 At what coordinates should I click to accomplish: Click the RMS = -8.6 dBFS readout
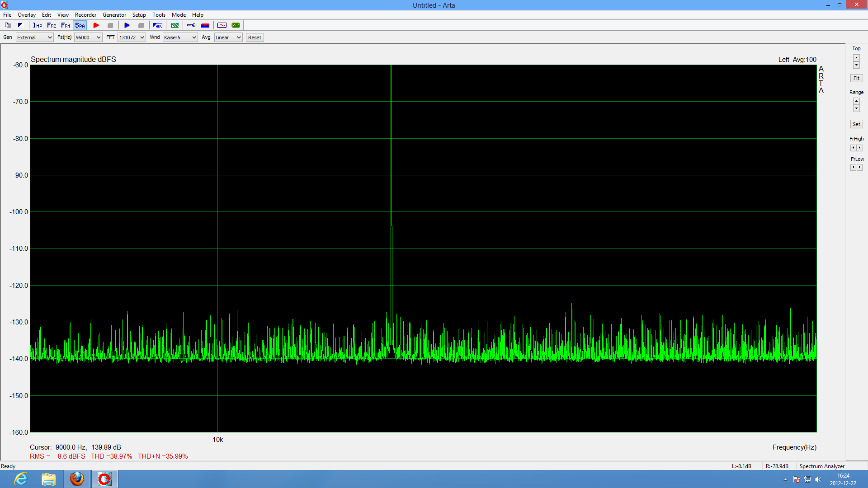[x=57, y=456]
